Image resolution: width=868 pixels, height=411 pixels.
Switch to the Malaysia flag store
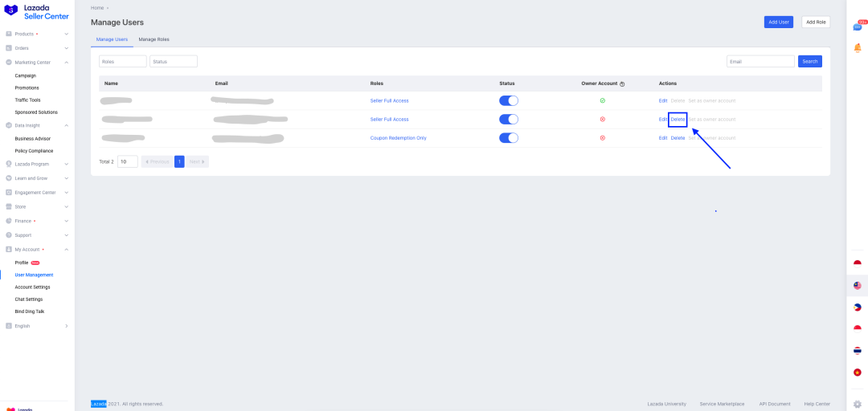(x=857, y=286)
